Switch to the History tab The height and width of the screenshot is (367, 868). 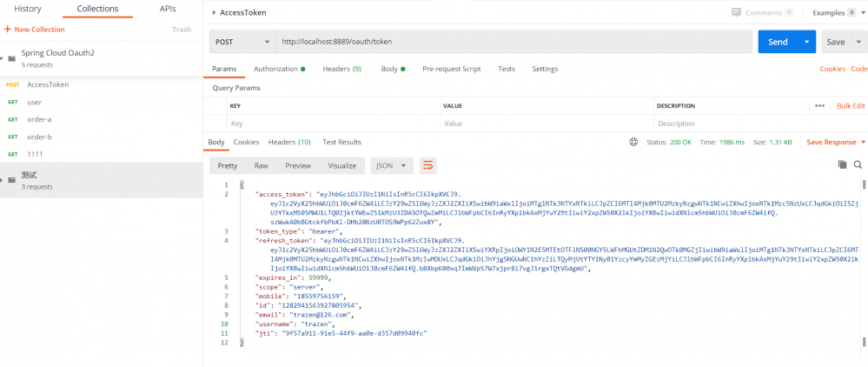pos(28,9)
